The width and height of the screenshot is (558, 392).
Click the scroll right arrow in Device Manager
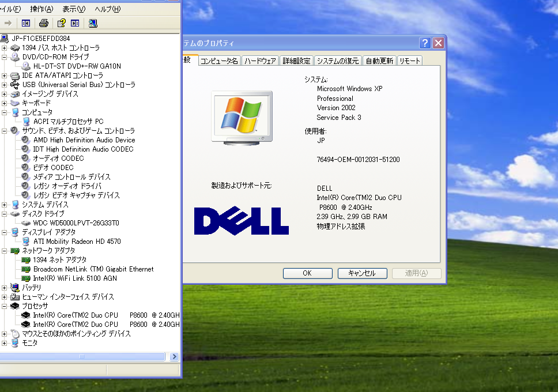[x=174, y=356]
